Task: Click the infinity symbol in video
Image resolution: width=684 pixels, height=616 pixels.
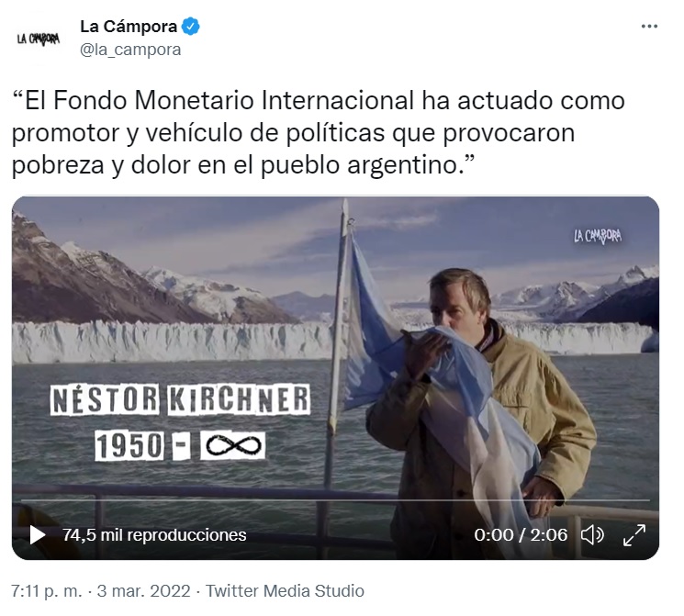Action: tap(233, 446)
